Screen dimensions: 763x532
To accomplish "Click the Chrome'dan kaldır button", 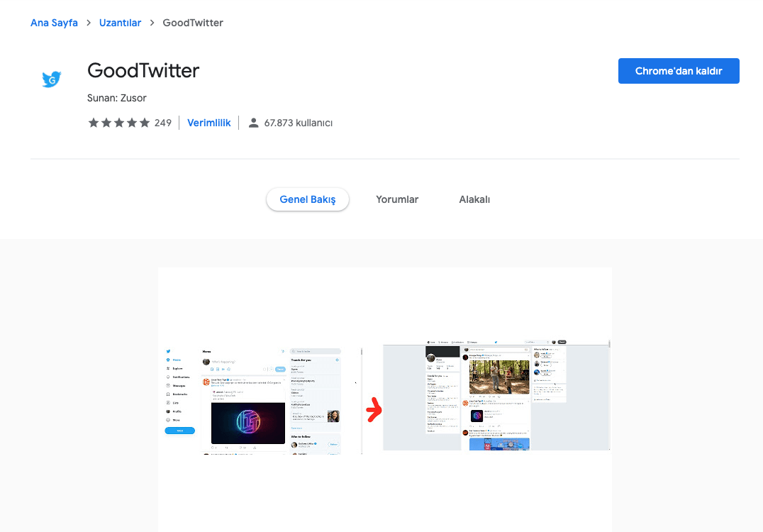I will coord(679,71).
